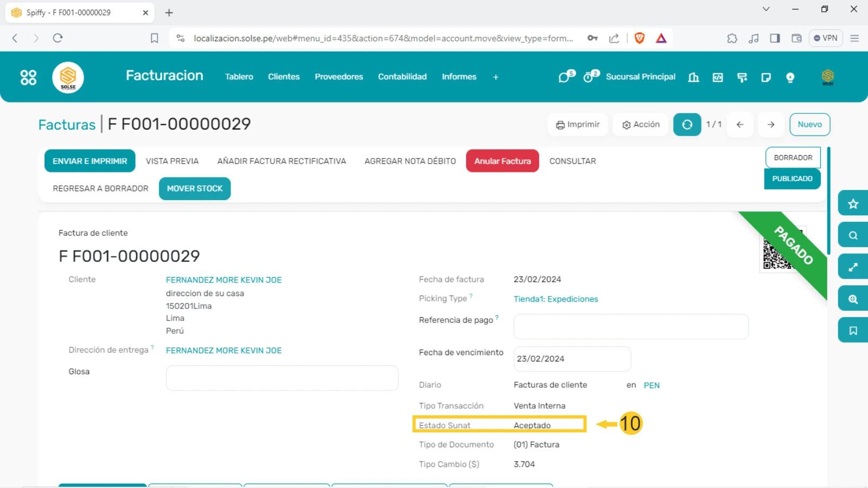Click the bookmark side button
868x488 pixels.
(x=853, y=331)
